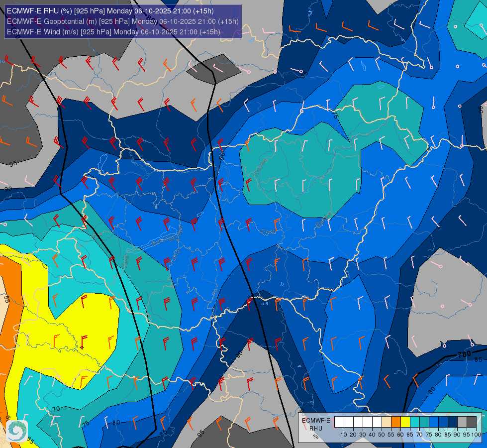Image resolution: width=487 pixels, height=448 pixels.
Task: Click the white legend swatch between 20 and 30
Action: 358,422
